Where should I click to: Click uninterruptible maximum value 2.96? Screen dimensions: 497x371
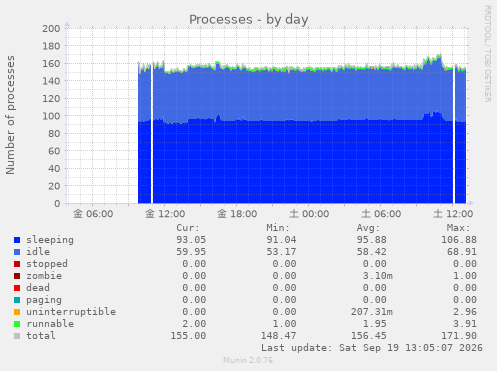click(465, 312)
